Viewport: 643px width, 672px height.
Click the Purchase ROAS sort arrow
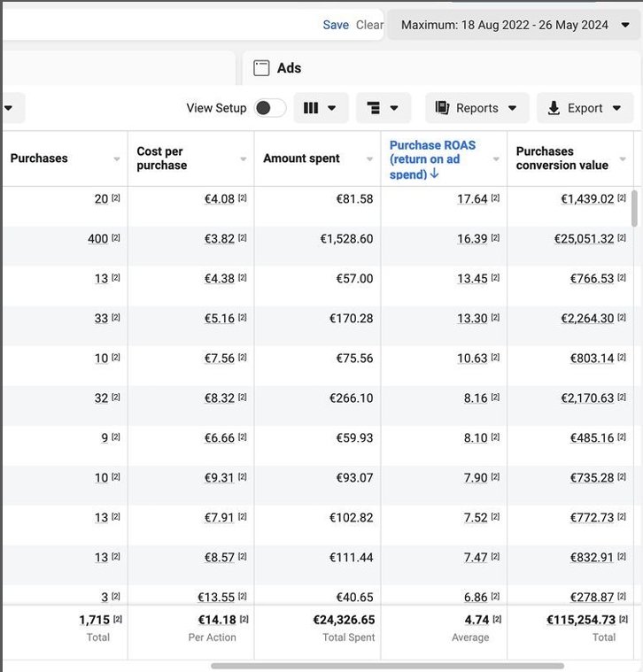[434, 174]
